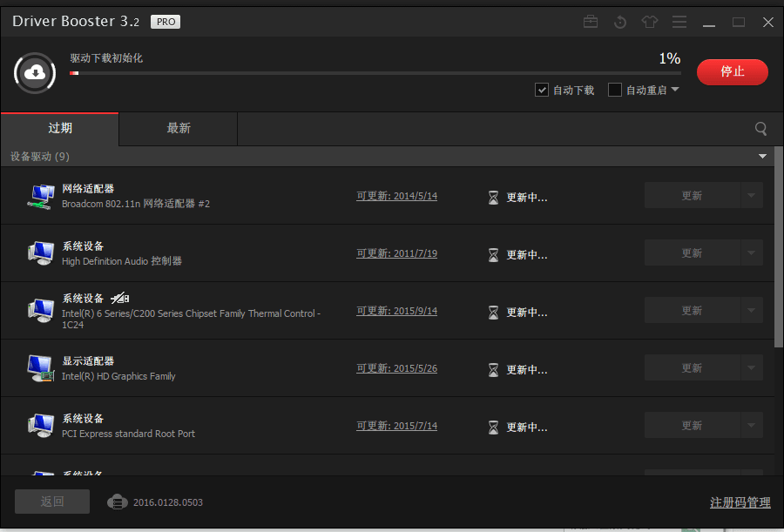Screen dimensions: 784x532
Task: Click the search magnifier icon
Action: click(x=760, y=129)
